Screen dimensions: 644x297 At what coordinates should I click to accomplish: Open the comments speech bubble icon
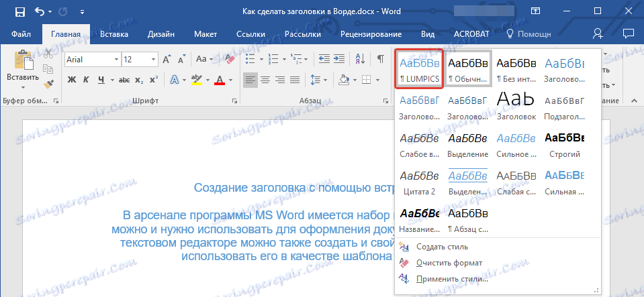pyautogui.click(x=628, y=34)
